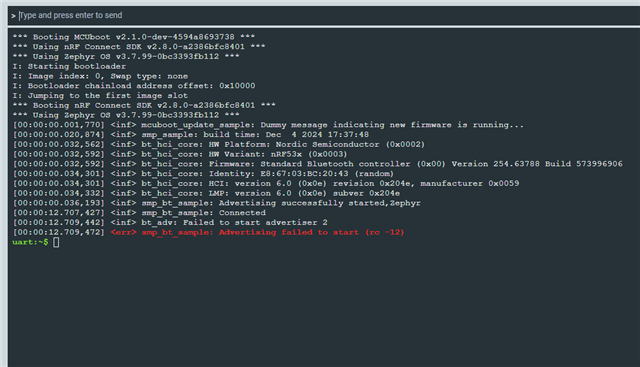Click the 'HW Variant: nRF53x' log line
Screen dimensions: 640x367
(x=180, y=154)
